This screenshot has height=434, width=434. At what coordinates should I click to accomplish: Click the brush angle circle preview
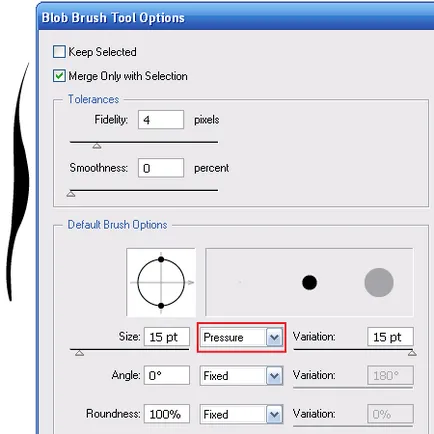pos(161,282)
